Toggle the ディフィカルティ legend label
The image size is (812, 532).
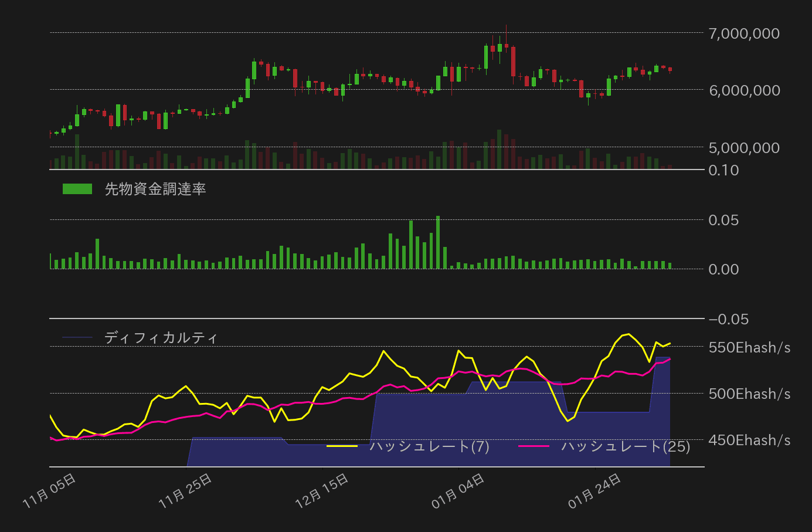161,338
